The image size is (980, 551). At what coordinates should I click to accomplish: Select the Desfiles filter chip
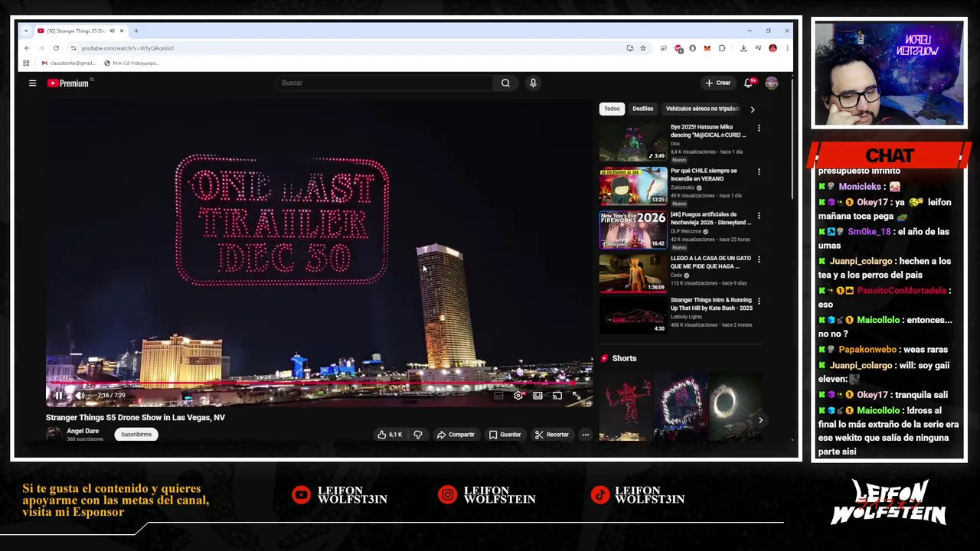[642, 109]
